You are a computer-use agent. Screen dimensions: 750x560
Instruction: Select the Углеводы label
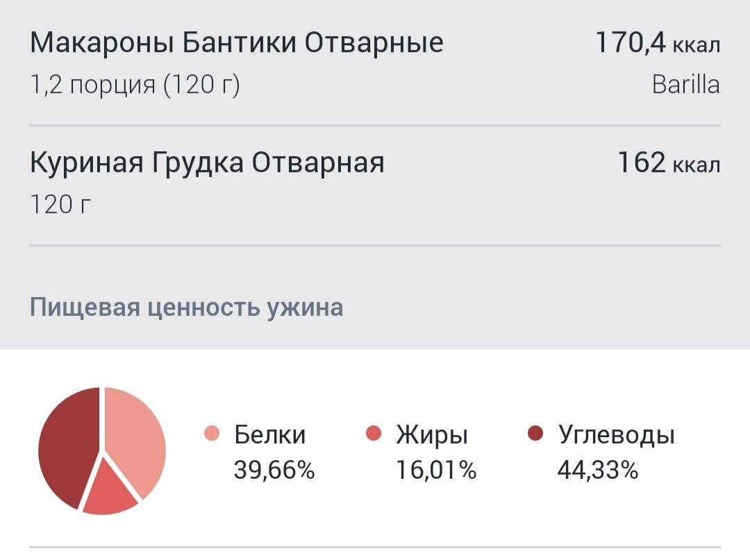(x=617, y=436)
